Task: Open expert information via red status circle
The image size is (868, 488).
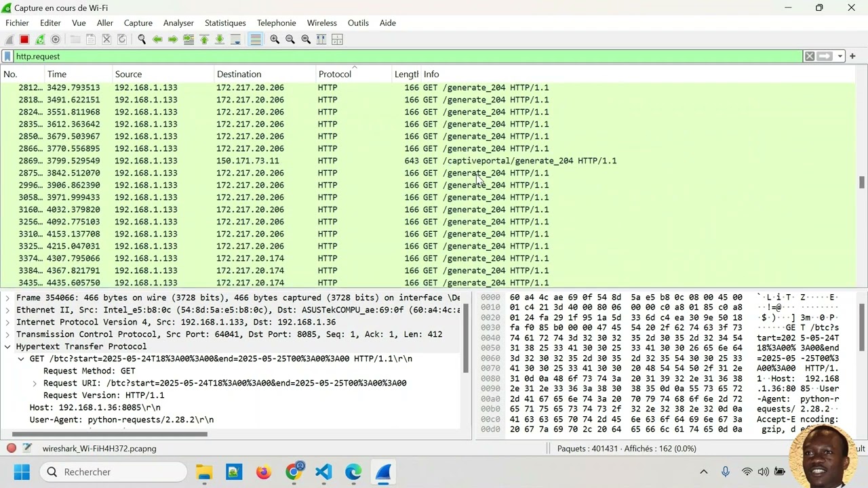Action: [12, 449]
